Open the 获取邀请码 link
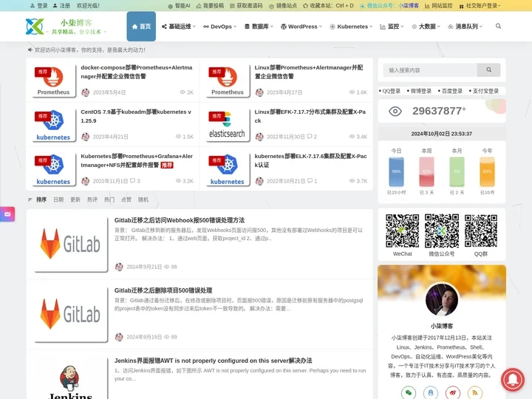 point(246,6)
